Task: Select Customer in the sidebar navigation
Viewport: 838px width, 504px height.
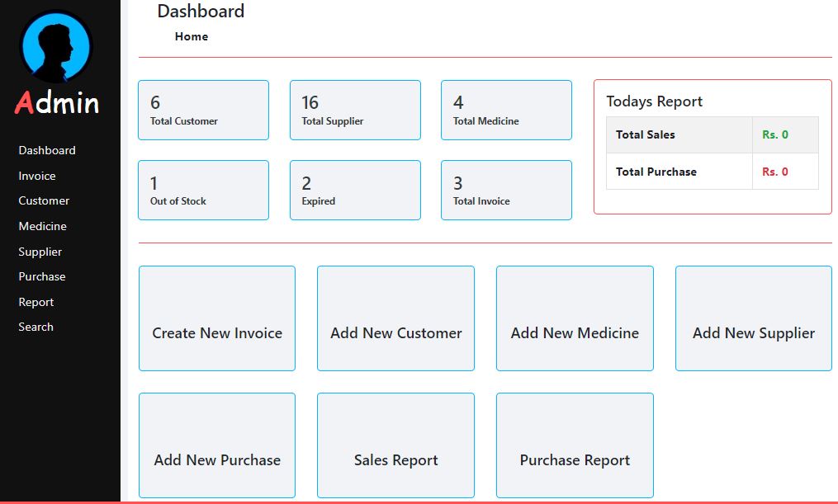Action: coord(43,200)
